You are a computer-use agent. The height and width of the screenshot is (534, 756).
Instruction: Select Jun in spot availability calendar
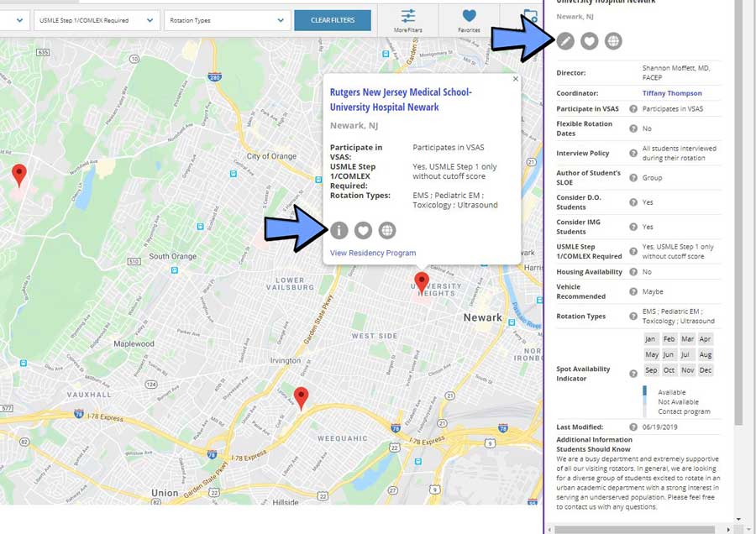point(669,354)
